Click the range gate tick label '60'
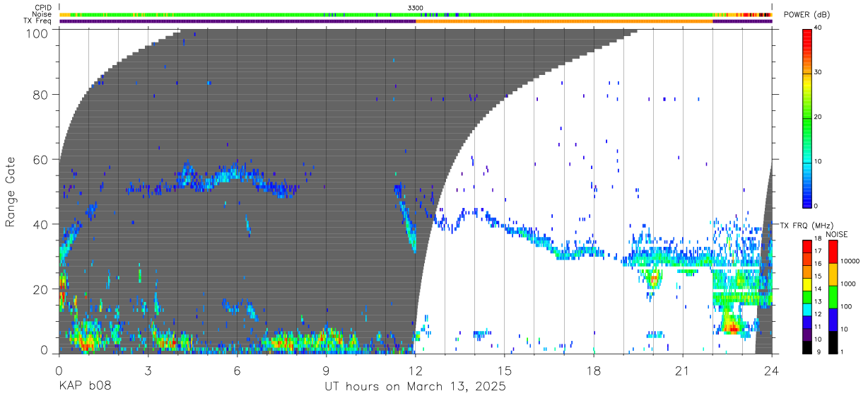868x401 pixels. (x=40, y=160)
